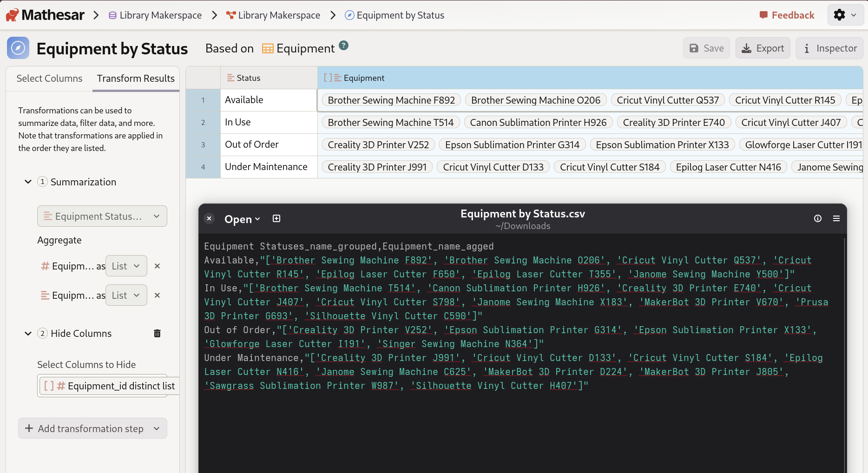
Task: Open the Open file dropdown in the CSV viewer
Action: (x=242, y=219)
